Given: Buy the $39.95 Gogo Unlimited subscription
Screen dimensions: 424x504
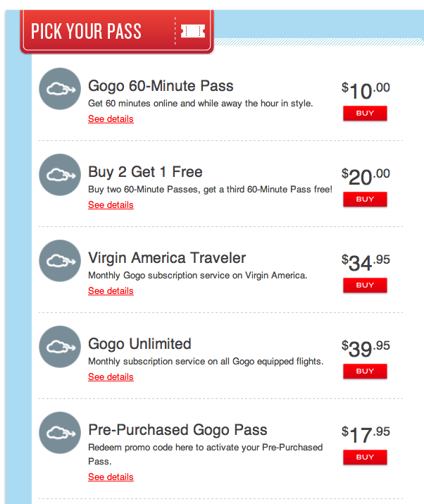Looking at the screenshot, I should click(365, 371).
